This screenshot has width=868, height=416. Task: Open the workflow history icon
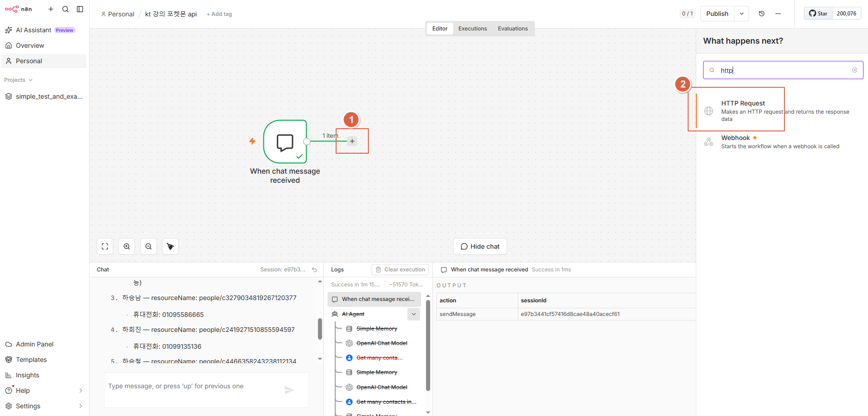tap(762, 14)
